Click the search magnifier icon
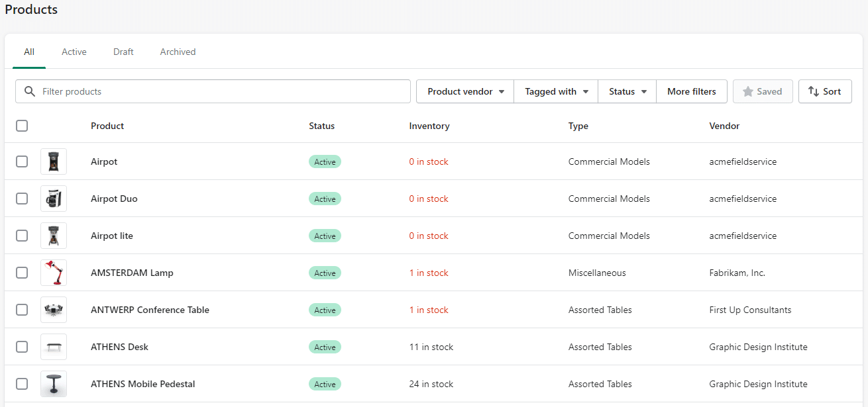 (x=30, y=91)
